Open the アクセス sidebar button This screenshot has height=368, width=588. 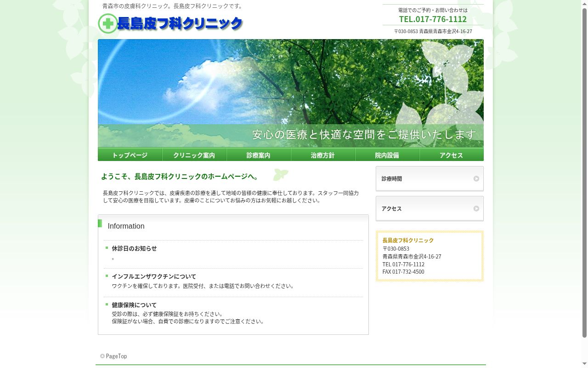pos(430,208)
